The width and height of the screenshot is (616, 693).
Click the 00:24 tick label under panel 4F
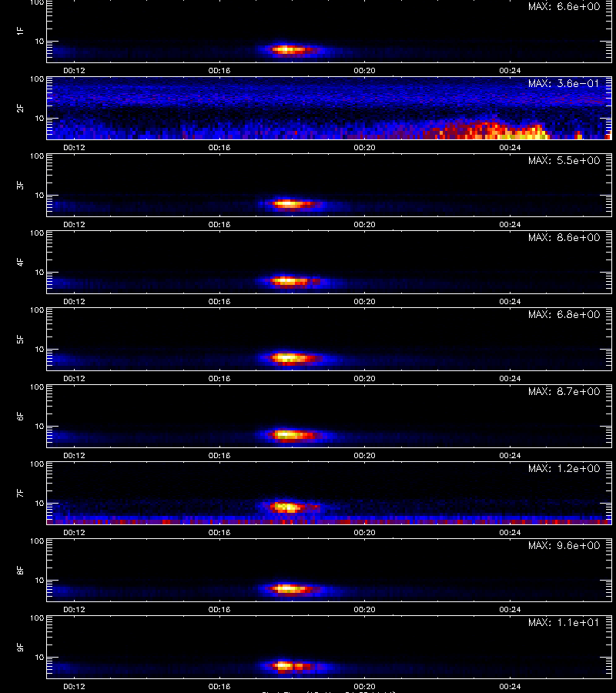[510, 301]
